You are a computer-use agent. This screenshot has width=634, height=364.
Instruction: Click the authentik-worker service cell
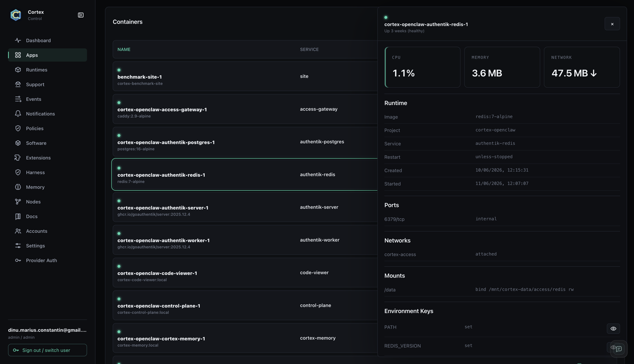tap(320, 240)
